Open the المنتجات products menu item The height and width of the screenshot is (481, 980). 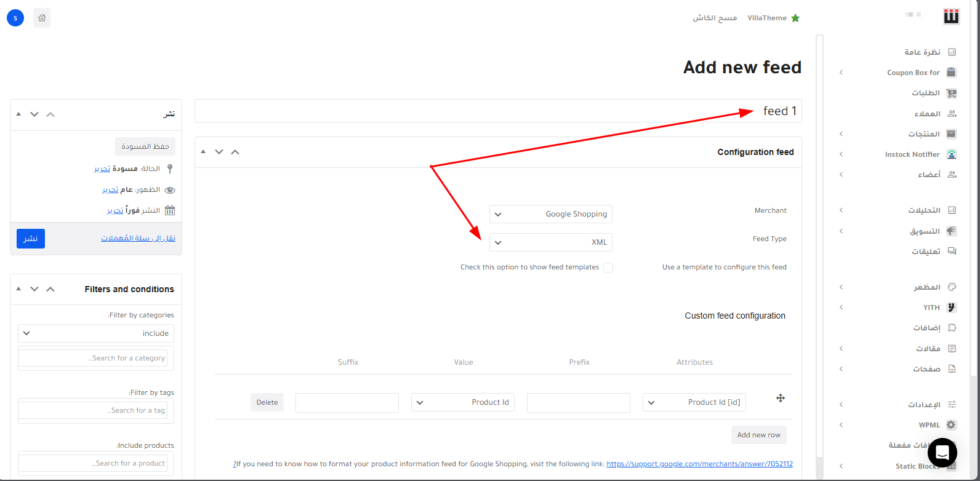pos(923,134)
